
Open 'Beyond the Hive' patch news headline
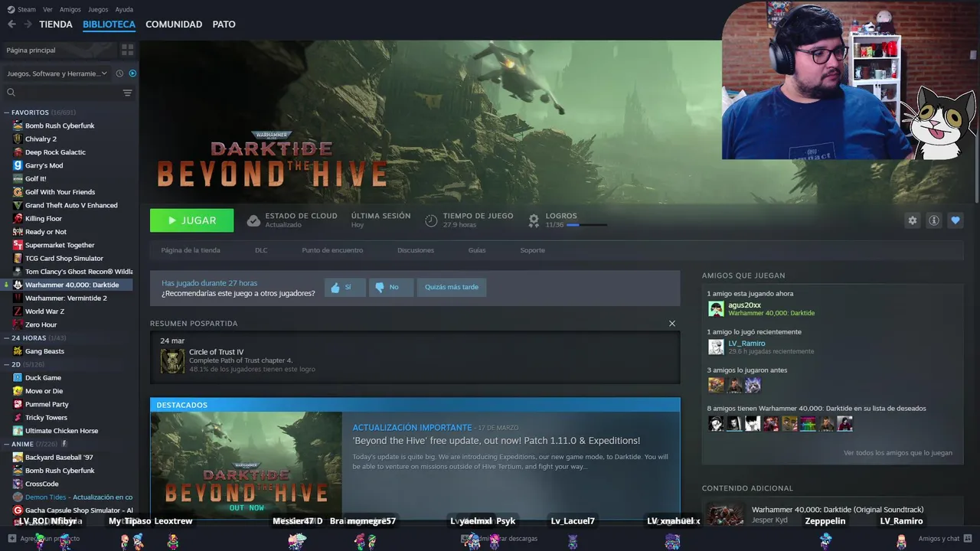coord(496,441)
